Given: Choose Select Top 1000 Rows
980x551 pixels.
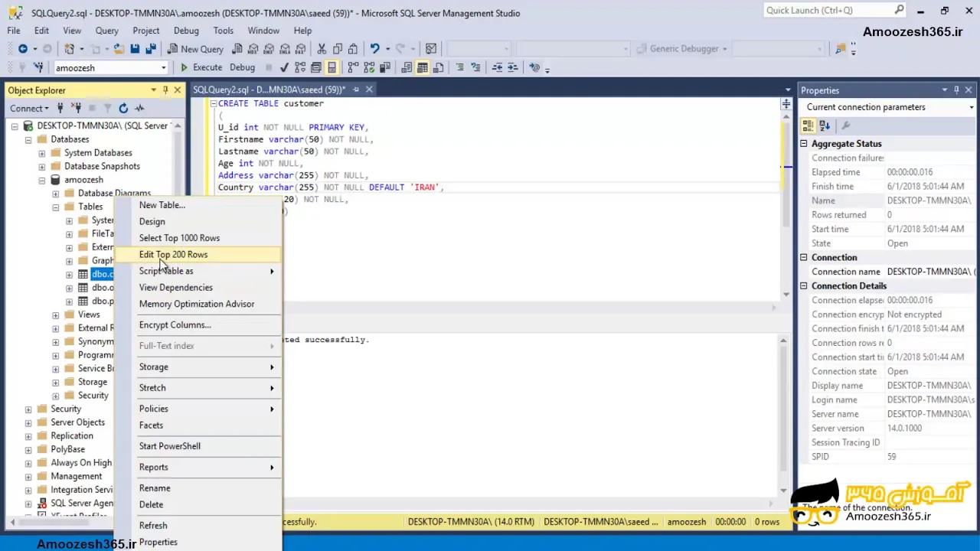Looking at the screenshot, I should 198,238.
